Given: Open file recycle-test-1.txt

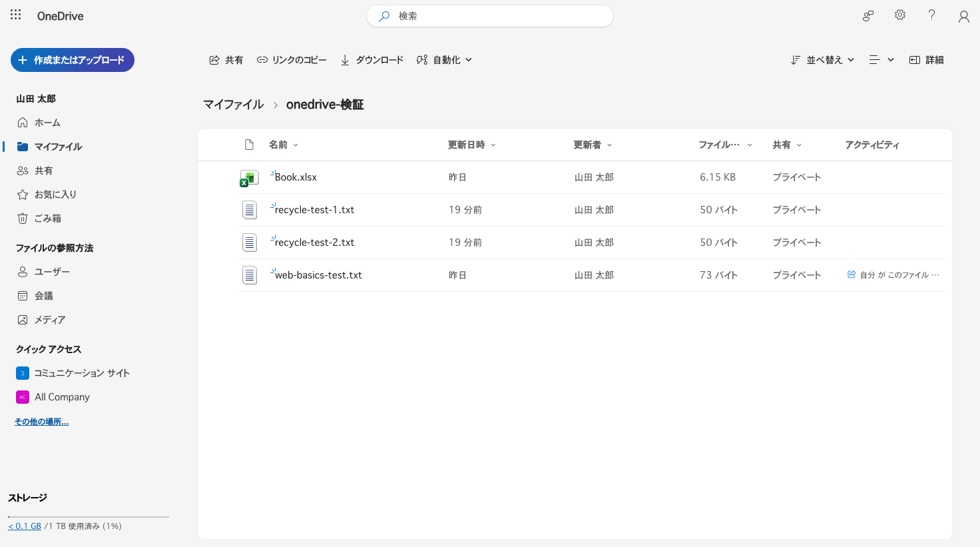Looking at the screenshot, I should (x=314, y=210).
